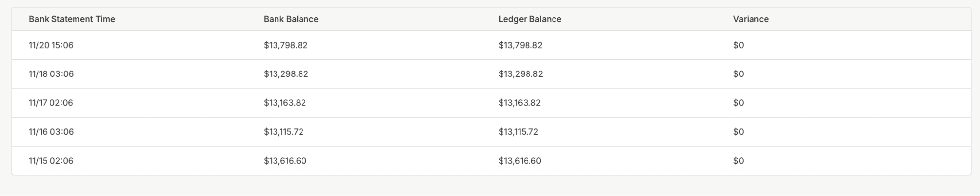Click the $0 variance for 11/20

pyautogui.click(x=738, y=45)
